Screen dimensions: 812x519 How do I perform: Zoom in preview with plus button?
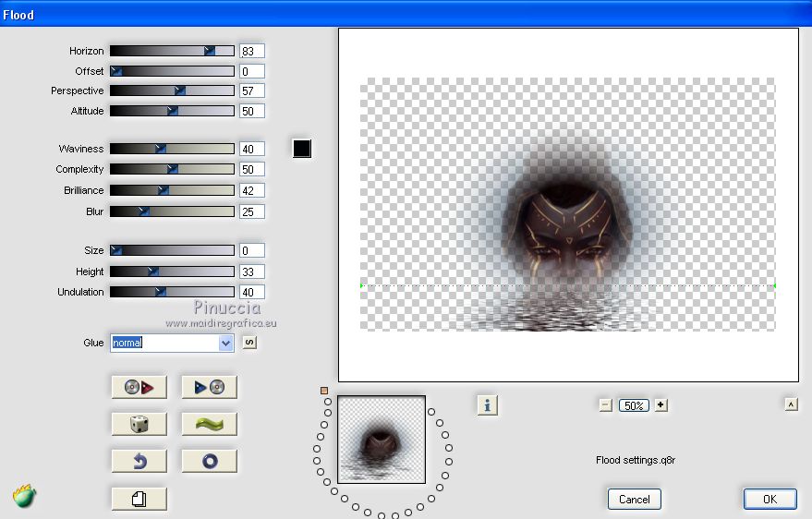pyautogui.click(x=661, y=404)
